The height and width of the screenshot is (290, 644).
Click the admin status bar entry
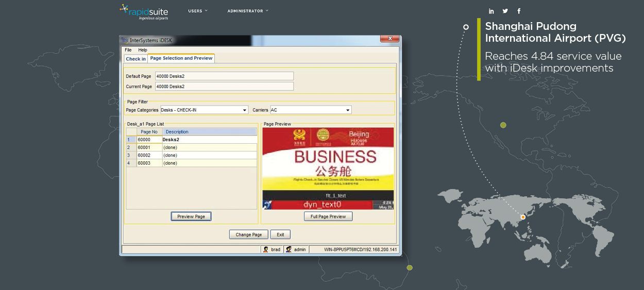(296, 249)
